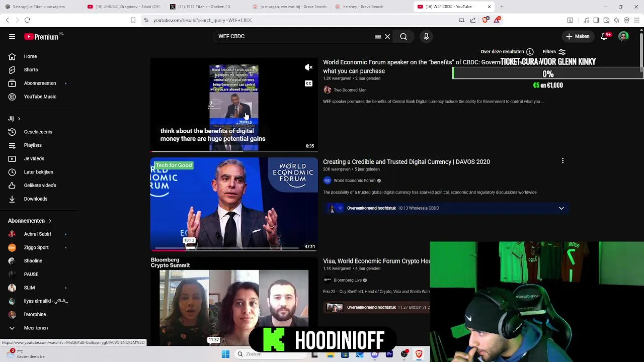Open the notifications bell
The height and width of the screenshot is (362, 644).
605,36
